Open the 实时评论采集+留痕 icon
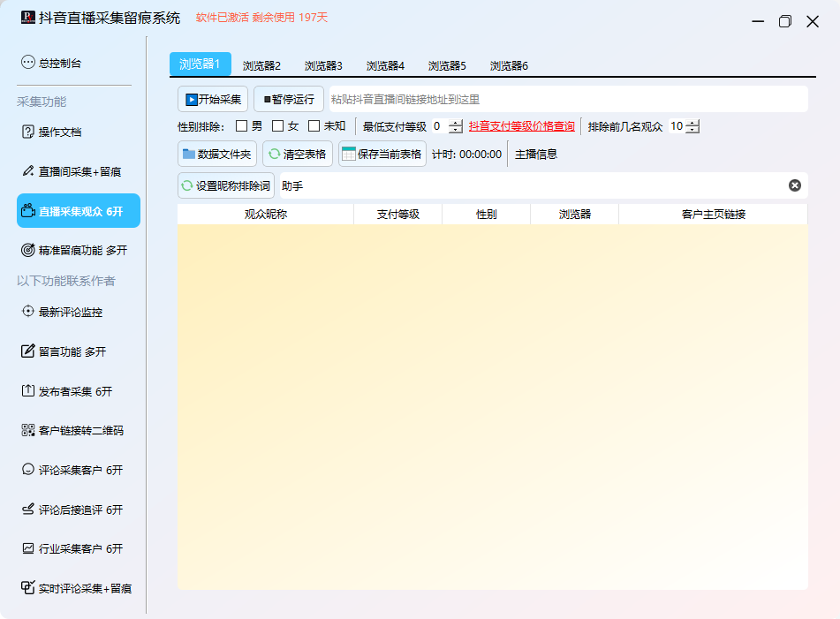The image size is (840, 619). coord(28,588)
